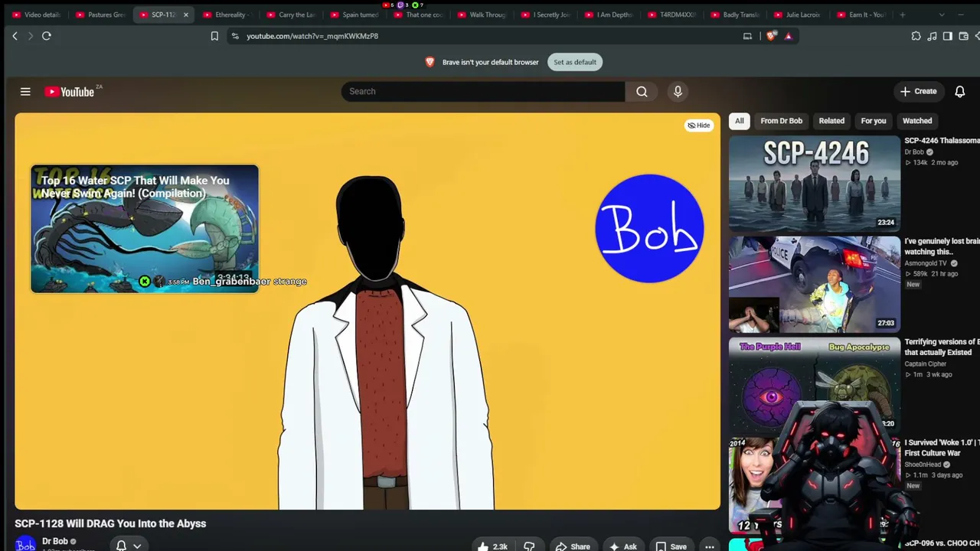Save the video to a playlist
980x551 pixels.
click(671, 546)
